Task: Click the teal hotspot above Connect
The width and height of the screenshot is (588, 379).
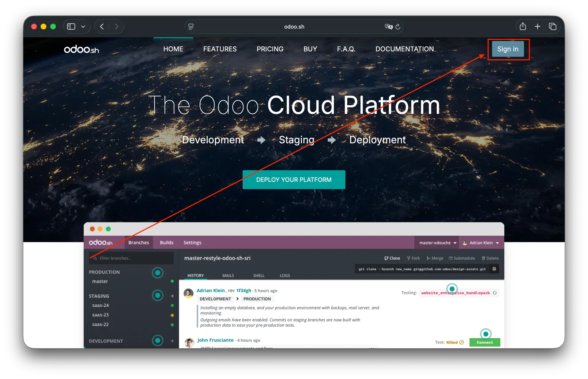Action: 486,334
